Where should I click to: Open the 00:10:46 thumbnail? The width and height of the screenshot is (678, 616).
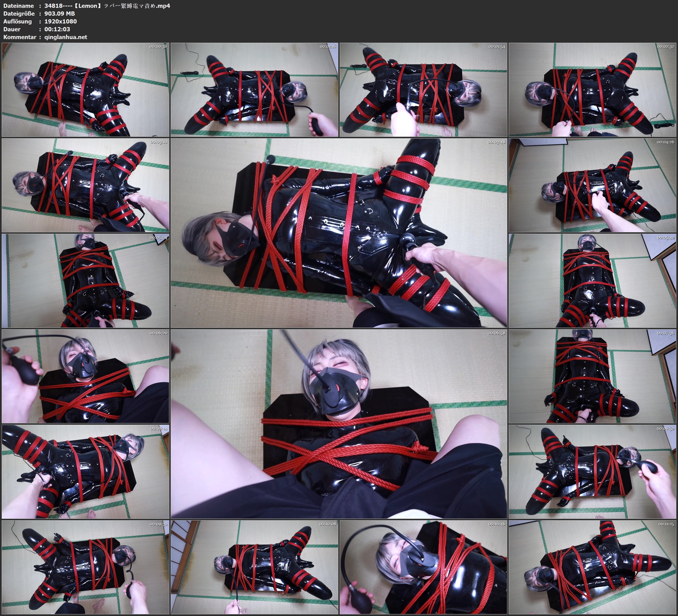(x=423, y=567)
